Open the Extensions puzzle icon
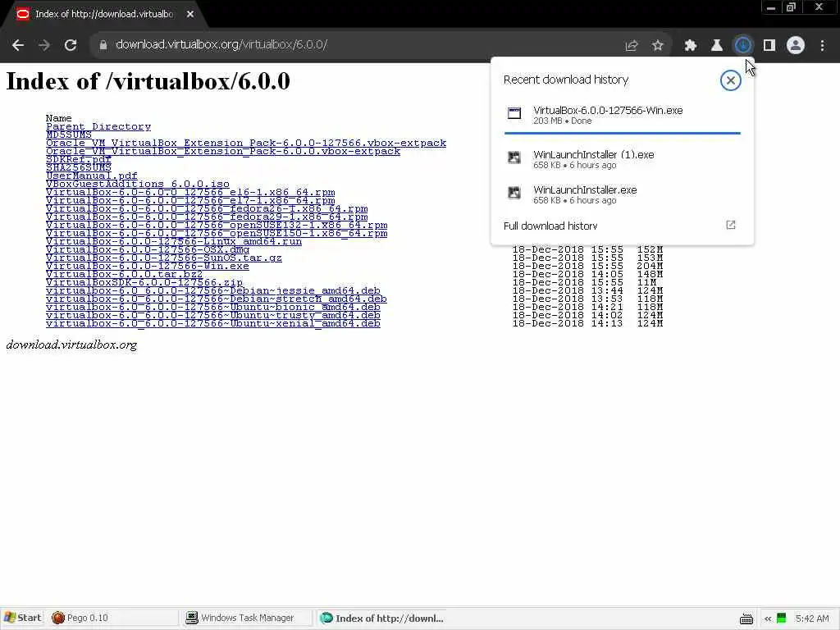840x630 pixels. pyautogui.click(x=691, y=46)
